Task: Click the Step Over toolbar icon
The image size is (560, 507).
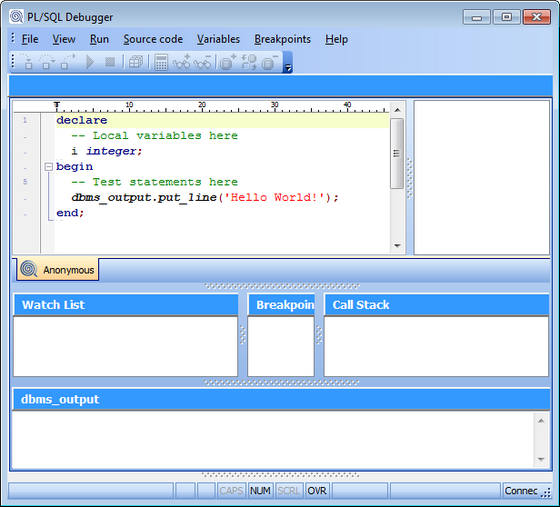Action: pyautogui.click(x=46, y=62)
